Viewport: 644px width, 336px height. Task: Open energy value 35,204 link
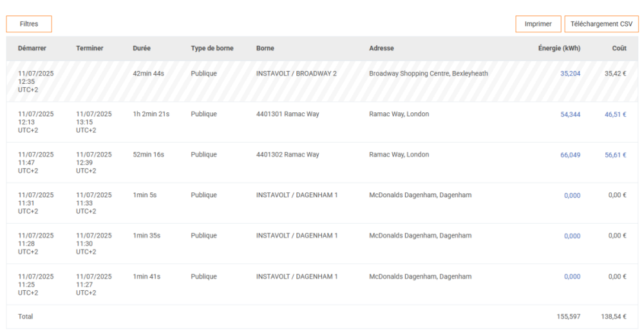(x=570, y=74)
